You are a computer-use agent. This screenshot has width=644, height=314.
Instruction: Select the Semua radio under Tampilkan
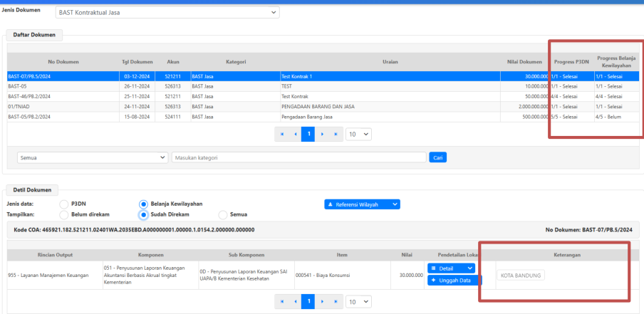tap(223, 215)
